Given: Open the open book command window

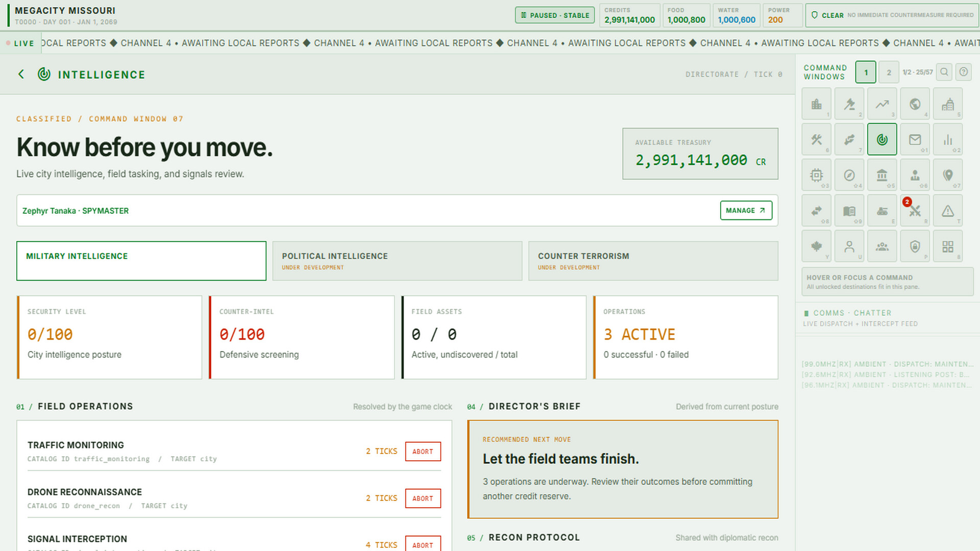Looking at the screenshot, I should (849, 211).
